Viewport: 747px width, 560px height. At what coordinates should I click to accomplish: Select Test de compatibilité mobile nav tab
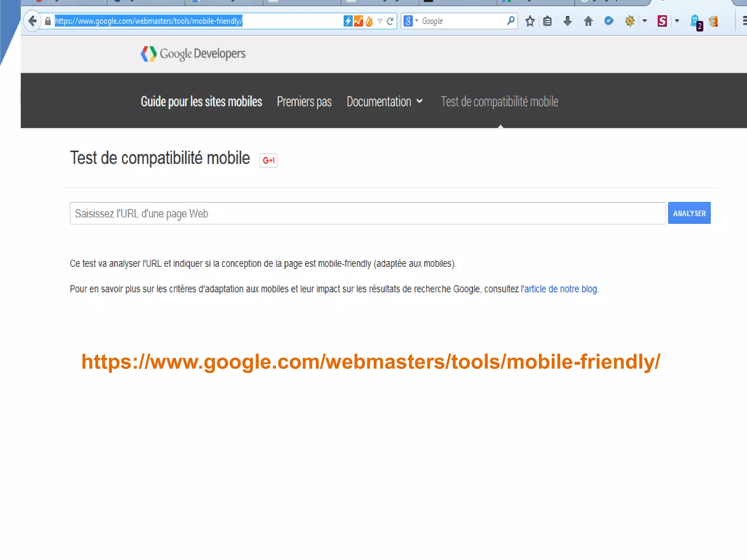500,101
